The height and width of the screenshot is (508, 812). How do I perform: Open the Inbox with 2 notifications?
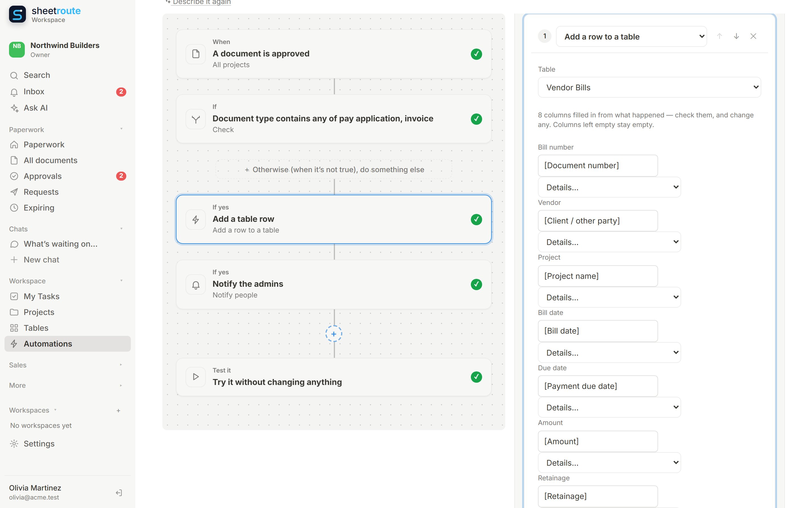click(x=67, y=92)
